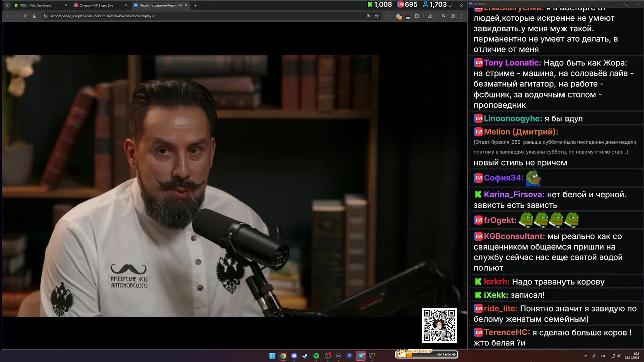Image resolution: width=644 pixels, height=362 pixels.
Task: Bookmark this page with star icon
Action: pos(377,16)
